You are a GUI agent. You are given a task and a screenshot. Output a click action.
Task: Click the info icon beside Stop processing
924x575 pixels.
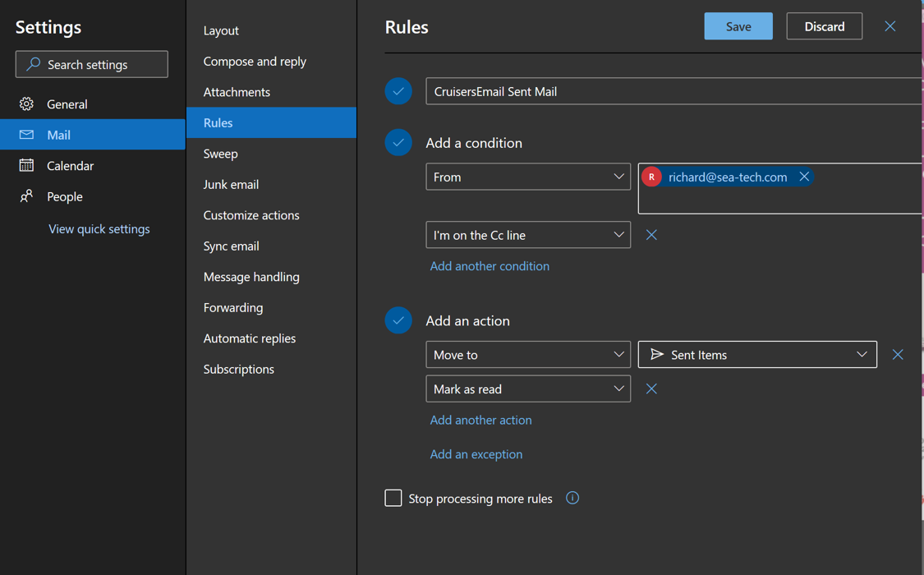pos(572,499)
